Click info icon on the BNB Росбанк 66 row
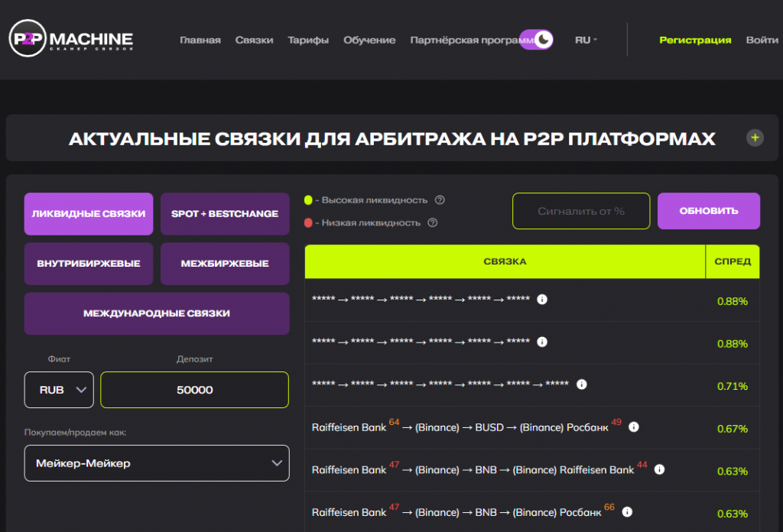The height and width of the screenshot is (532, 783). 627,512
